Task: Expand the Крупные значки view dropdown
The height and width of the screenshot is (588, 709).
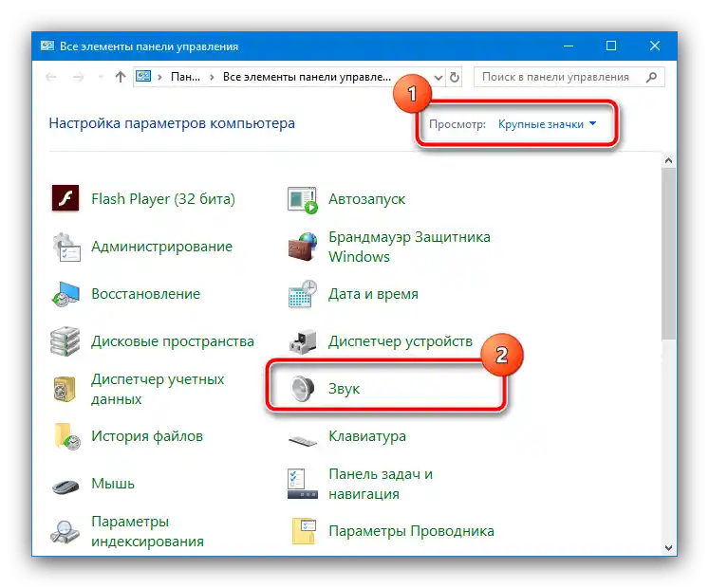Action: coord(547,124)
